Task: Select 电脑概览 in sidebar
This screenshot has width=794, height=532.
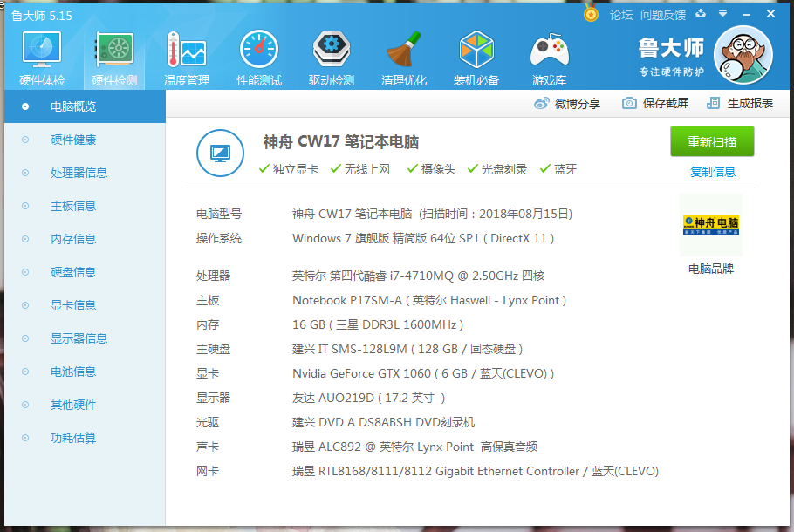Action: (x=86, y=106)
